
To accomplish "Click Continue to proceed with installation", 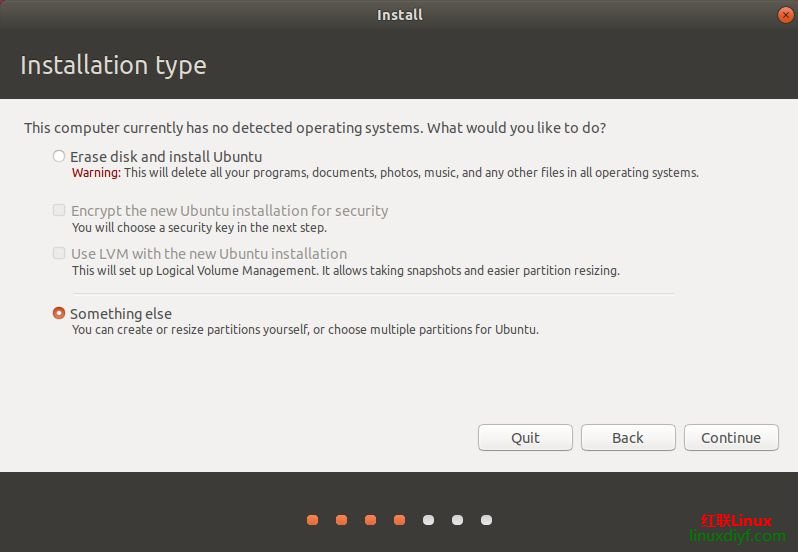I will coord(730,437).
